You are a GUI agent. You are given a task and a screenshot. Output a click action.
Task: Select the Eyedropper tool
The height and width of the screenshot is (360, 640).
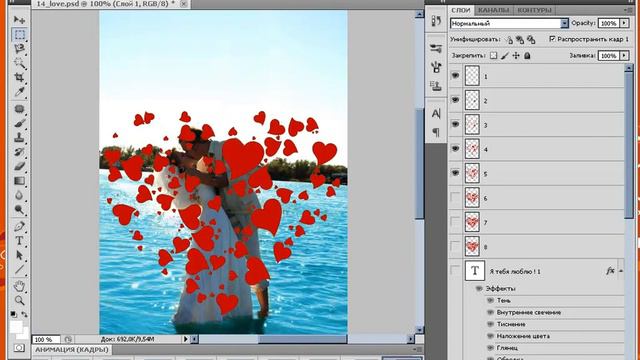point(19,92)
